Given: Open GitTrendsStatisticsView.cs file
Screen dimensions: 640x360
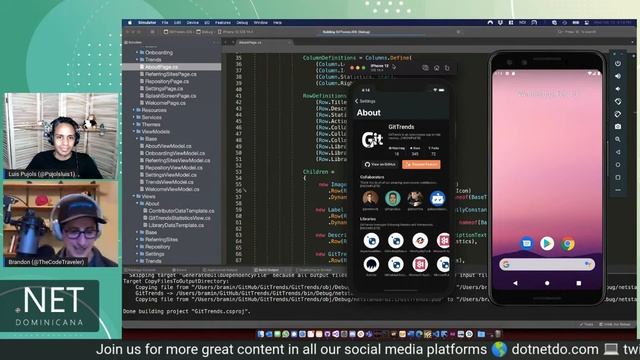Looking at the screenshot, I should [x=180, y=218].
